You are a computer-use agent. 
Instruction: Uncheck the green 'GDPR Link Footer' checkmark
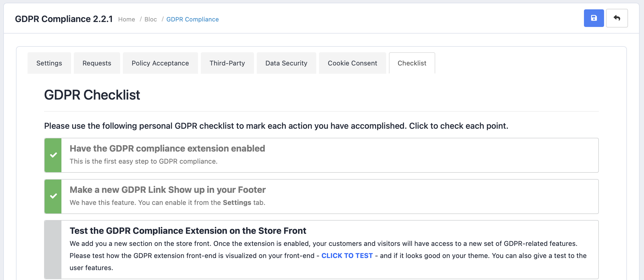tap(53, 196)
